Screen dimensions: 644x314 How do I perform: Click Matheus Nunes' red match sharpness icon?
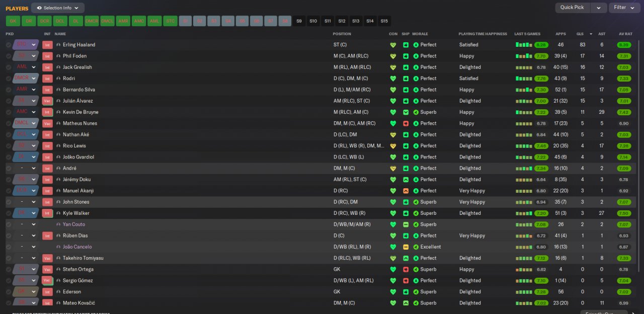[x=406, y=123]
